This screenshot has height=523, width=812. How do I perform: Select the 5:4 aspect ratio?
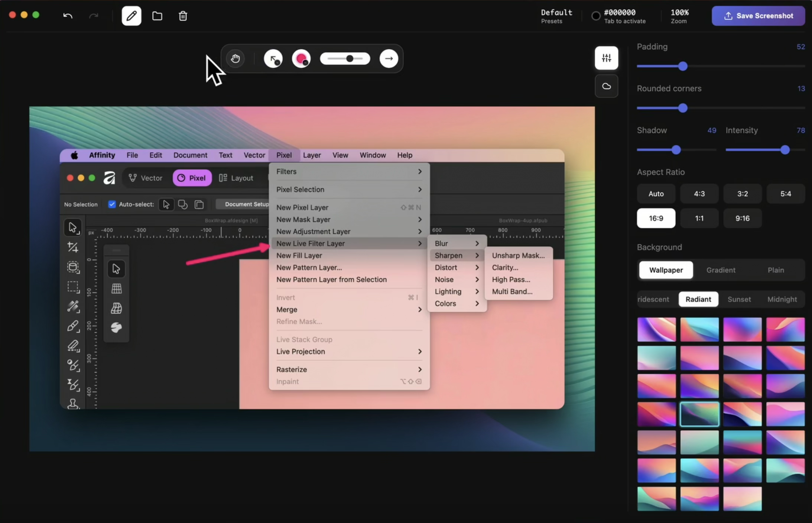tap(786, 194)
